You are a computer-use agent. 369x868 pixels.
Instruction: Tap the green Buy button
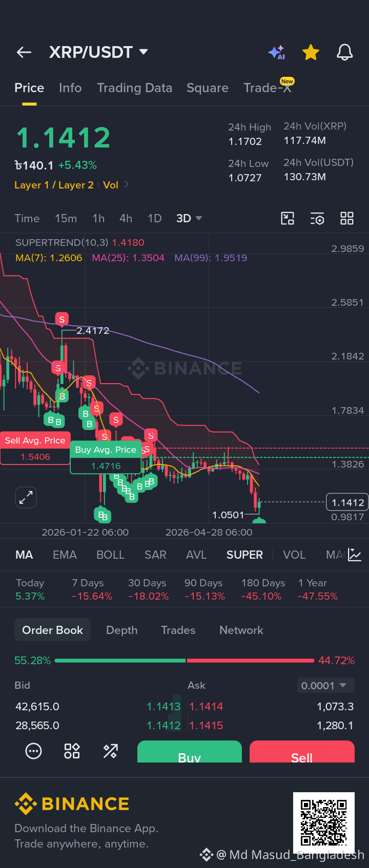(x=190, y=752)
